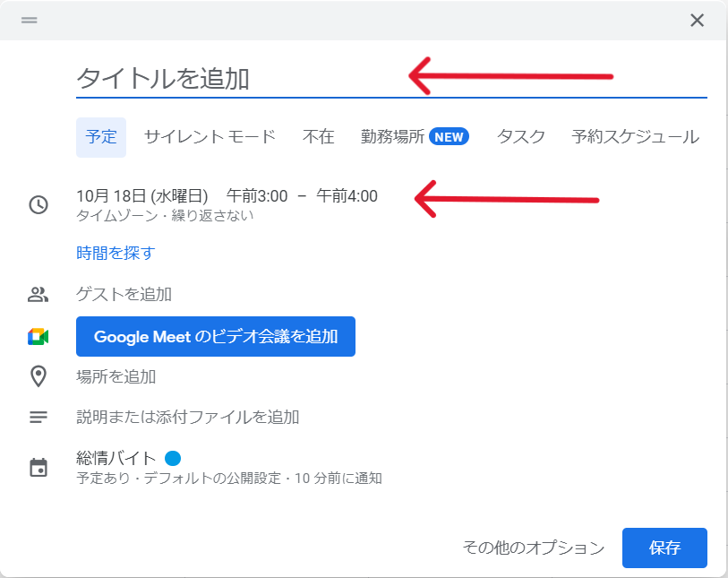Image resolution: width=728 pixels, height=578 pixels.
Task: Click the タイトルを追加 title field
Action: [x=391, y=78]
